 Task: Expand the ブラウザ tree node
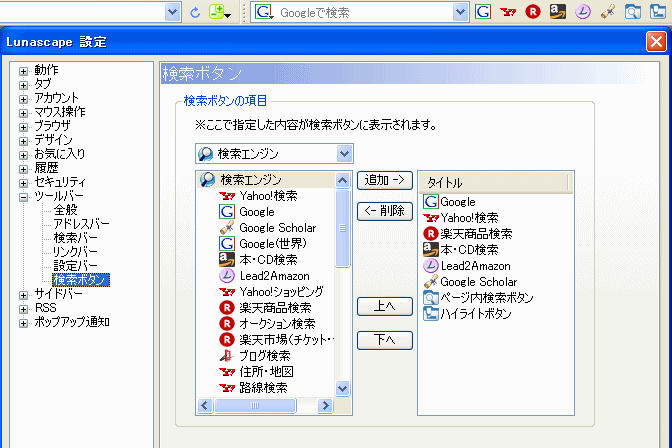(24, 127)
